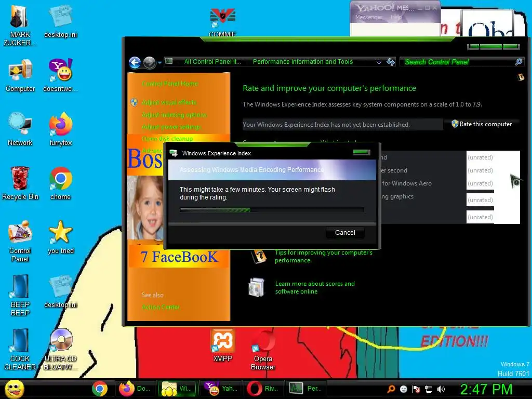Go back in the Control Panel window
The image size is (532, 399).
pyautogui.click(x=135, y=62)
